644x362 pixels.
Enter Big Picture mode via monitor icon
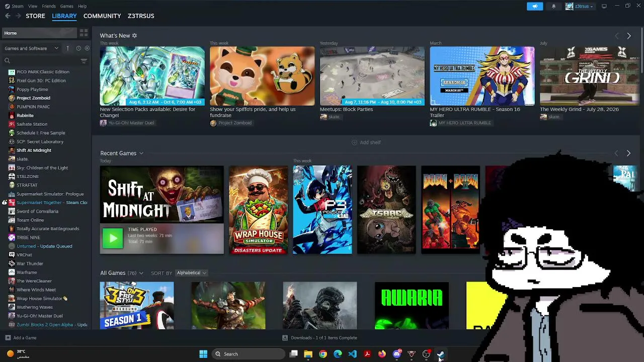pos(604,6)
